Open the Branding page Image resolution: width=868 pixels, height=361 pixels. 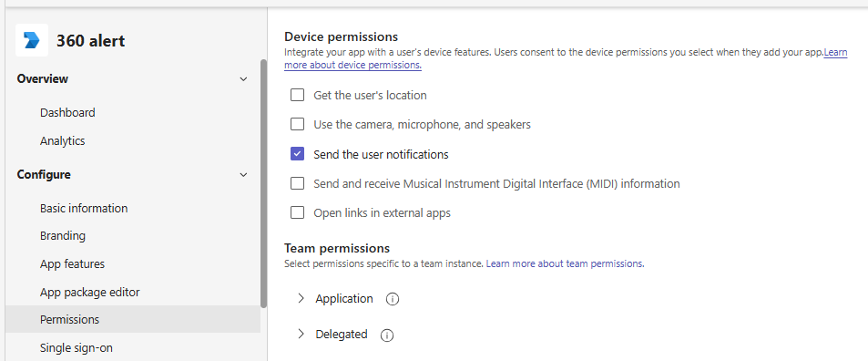63,235
